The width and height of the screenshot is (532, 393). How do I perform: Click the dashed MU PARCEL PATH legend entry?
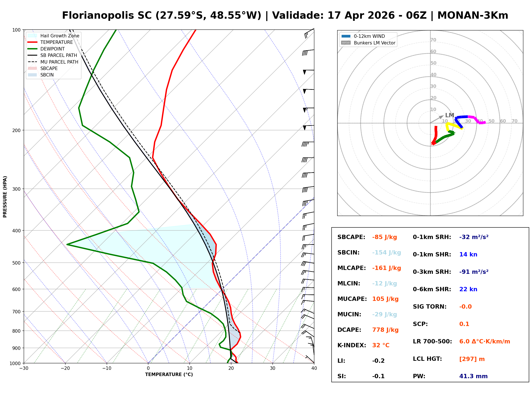pos(32,62)
